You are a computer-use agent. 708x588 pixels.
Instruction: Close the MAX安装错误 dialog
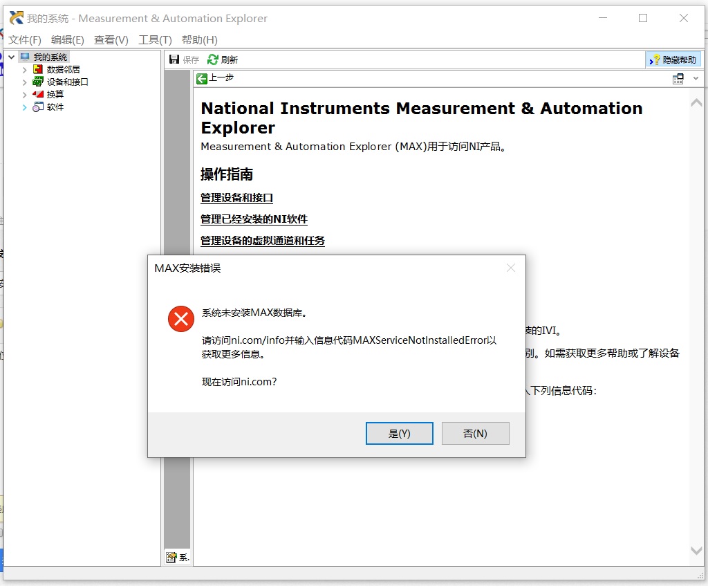(x=511, y=268)
